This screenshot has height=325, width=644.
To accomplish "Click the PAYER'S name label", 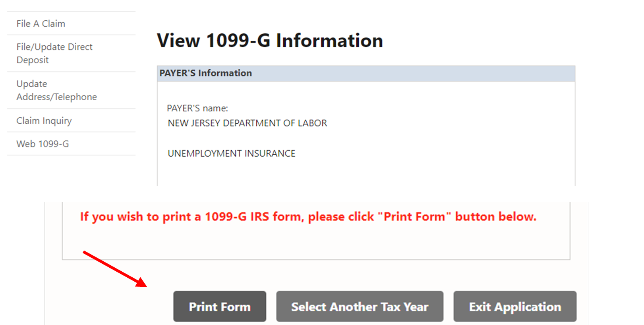I will coord(197,108).
